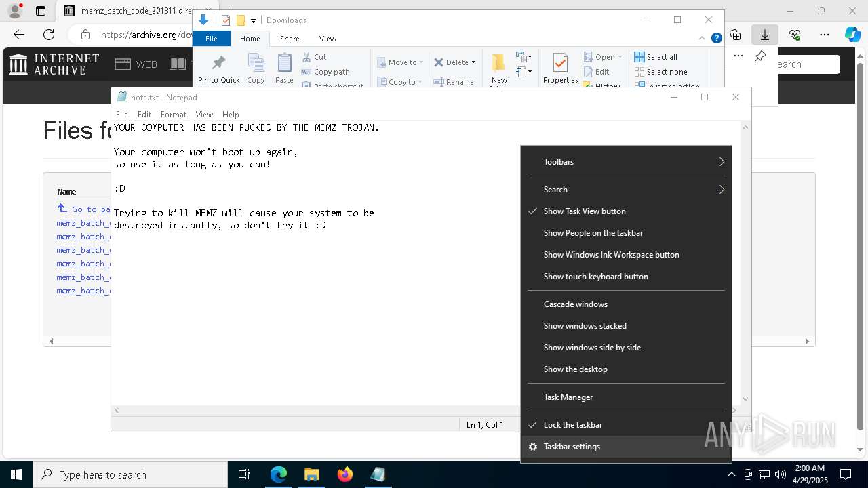Click Microsoft Edge taskbar icon

(x=279, y=474)
